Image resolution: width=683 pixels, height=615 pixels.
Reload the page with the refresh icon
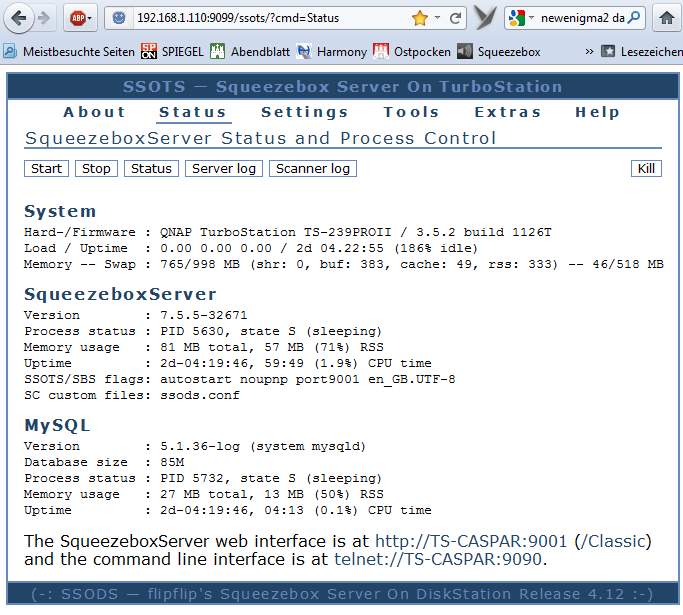pyautogui.click(x=456, y=18)
